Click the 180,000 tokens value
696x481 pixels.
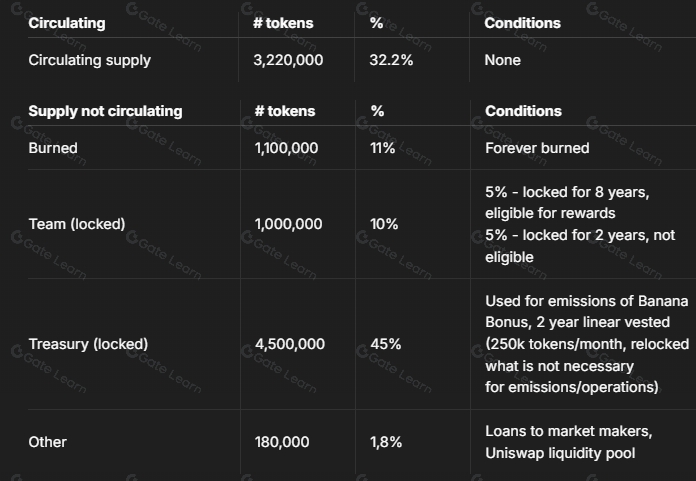coord(282,442)
